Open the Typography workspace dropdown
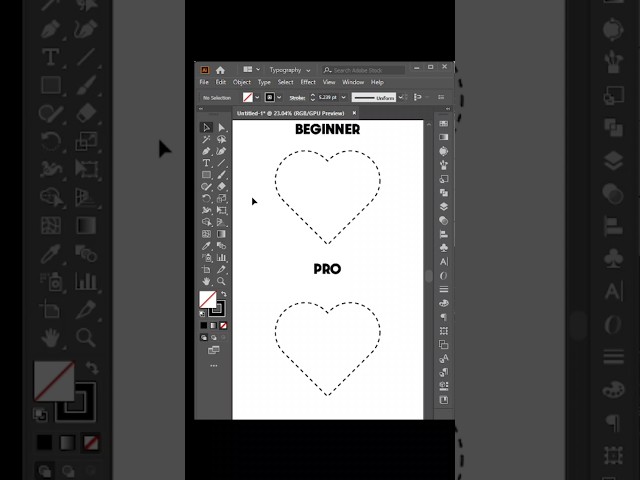This screenshot has height=480, width=640. (290, 70)
